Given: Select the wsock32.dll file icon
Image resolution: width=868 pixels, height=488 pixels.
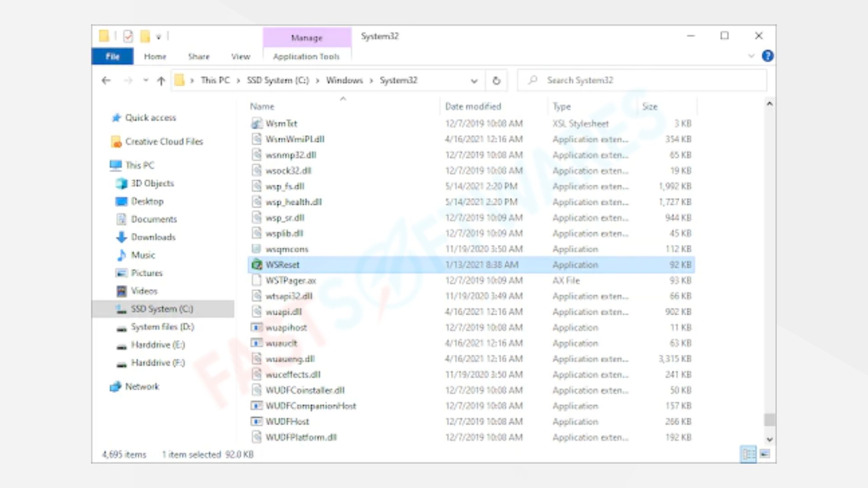Looking at the screenshot, I should [257, 171].
